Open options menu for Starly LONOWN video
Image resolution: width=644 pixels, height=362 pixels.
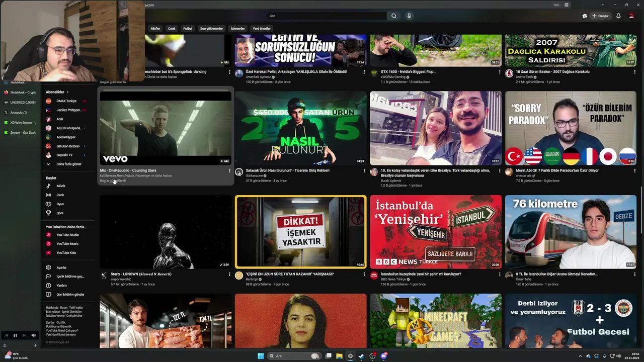point(229,275)
